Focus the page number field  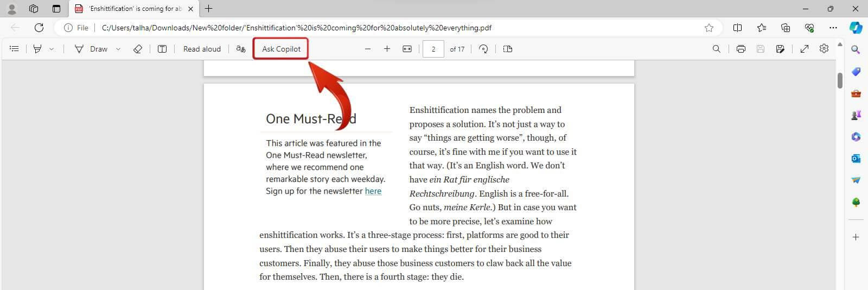pos(433,49)
